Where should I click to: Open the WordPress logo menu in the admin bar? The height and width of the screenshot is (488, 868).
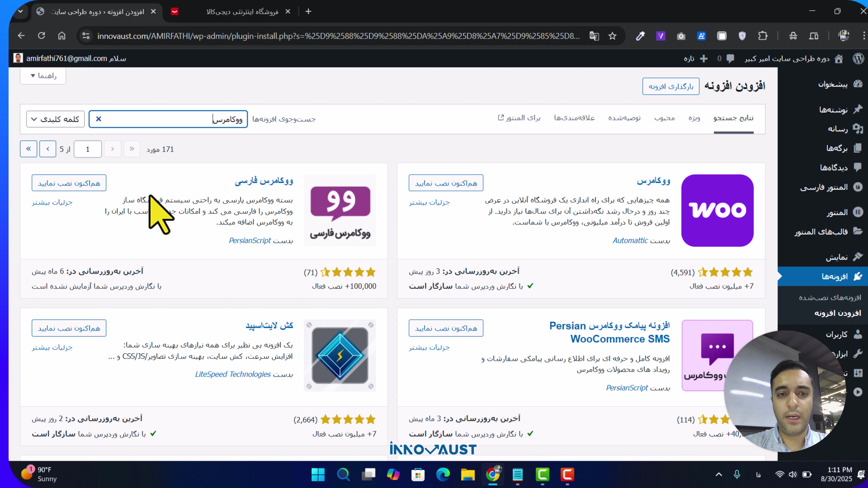pyautogui.click(x=858, y=58)
